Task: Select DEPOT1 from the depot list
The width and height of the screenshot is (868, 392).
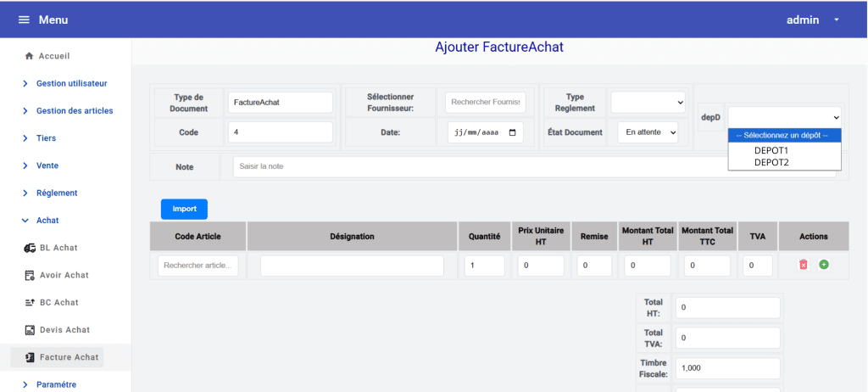Action: coord(771,150)
